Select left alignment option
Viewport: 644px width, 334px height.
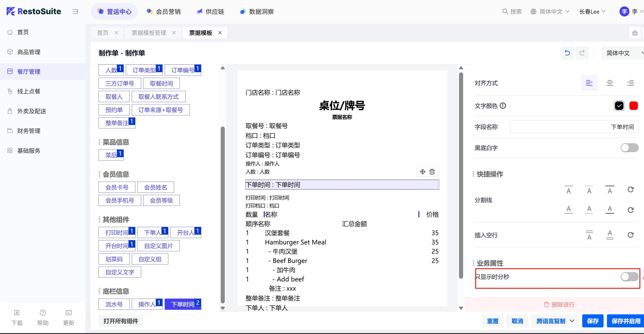click(x=589, y=83)
